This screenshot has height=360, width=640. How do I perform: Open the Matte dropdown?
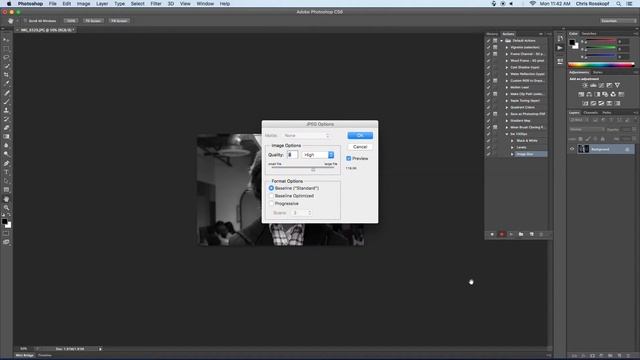[x=307, y=136]
